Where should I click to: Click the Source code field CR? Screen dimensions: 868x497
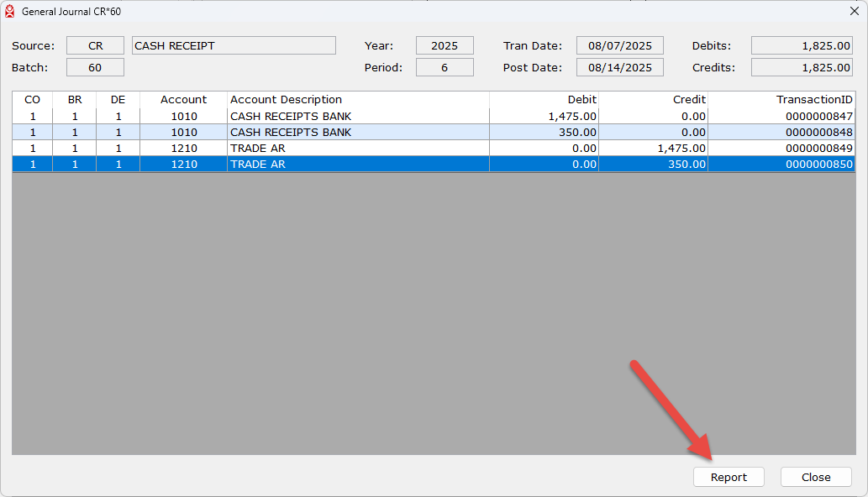pyautogui.click(x=95, y=45)
